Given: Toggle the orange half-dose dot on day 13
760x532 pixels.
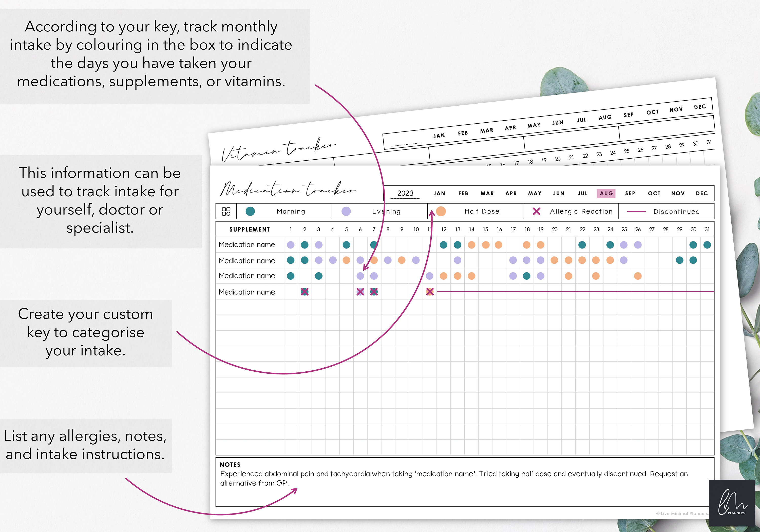Looking at the screenshot, I should [x=458, y=275].
